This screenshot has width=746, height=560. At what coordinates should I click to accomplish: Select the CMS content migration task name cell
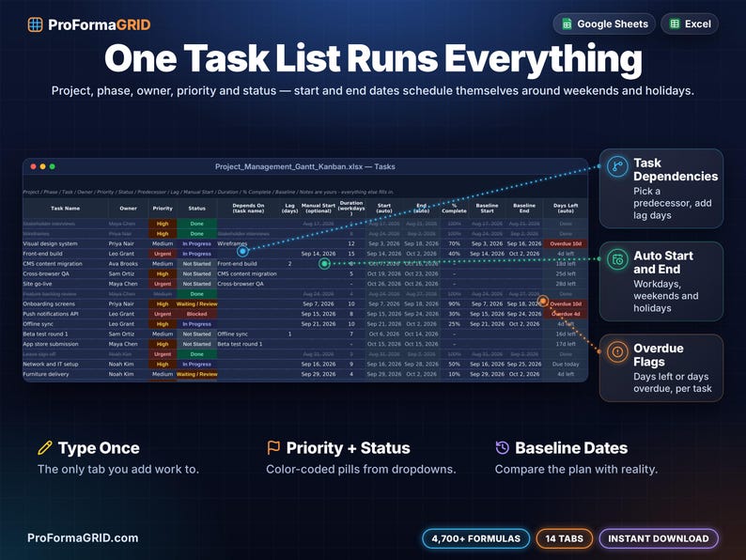(65, 264)
